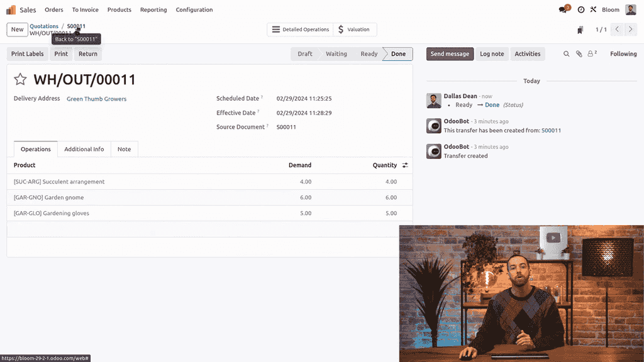Mark transfer as favorite with star
This screenshot has height=362, width=644.
click(x=20, y=79)
